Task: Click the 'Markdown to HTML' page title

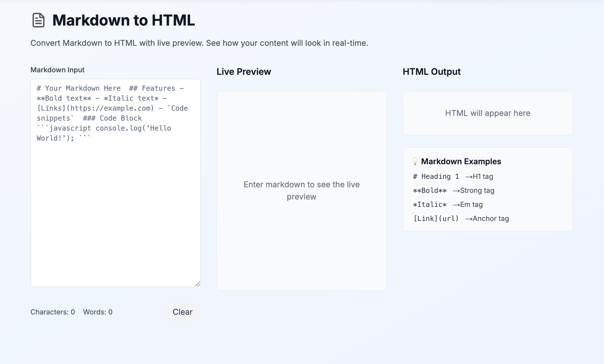Action: pyautogui.click(x=123, y=20)
